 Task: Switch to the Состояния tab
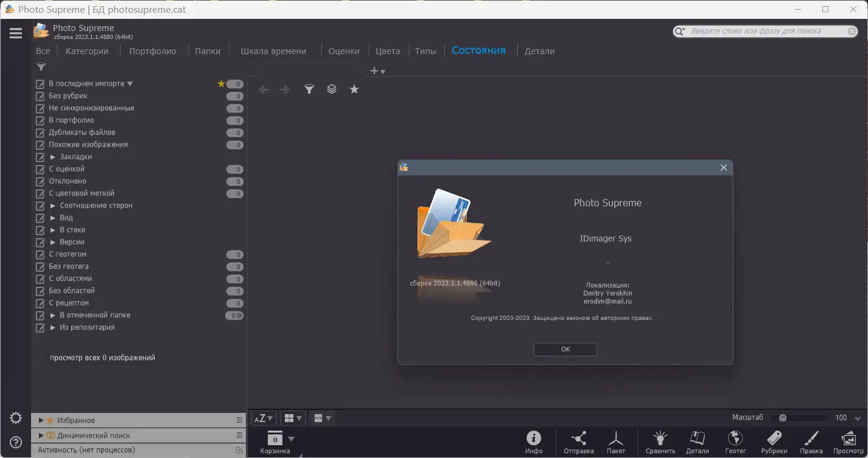(x=480, y=51)
